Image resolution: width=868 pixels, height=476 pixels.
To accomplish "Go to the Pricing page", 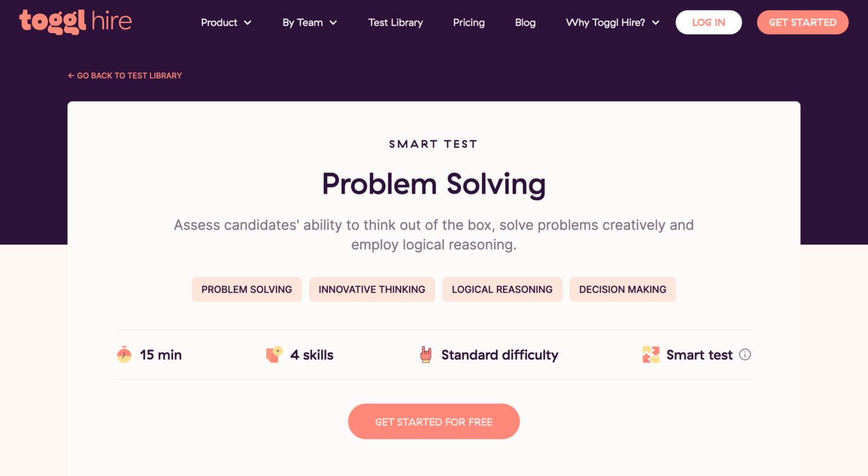I will [469, 22].
